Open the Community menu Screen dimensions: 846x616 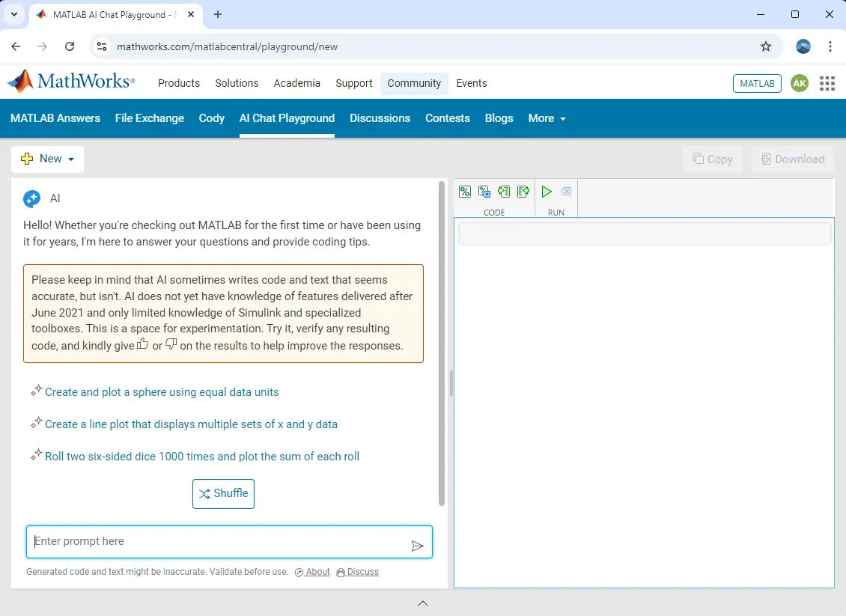(414, 83)
